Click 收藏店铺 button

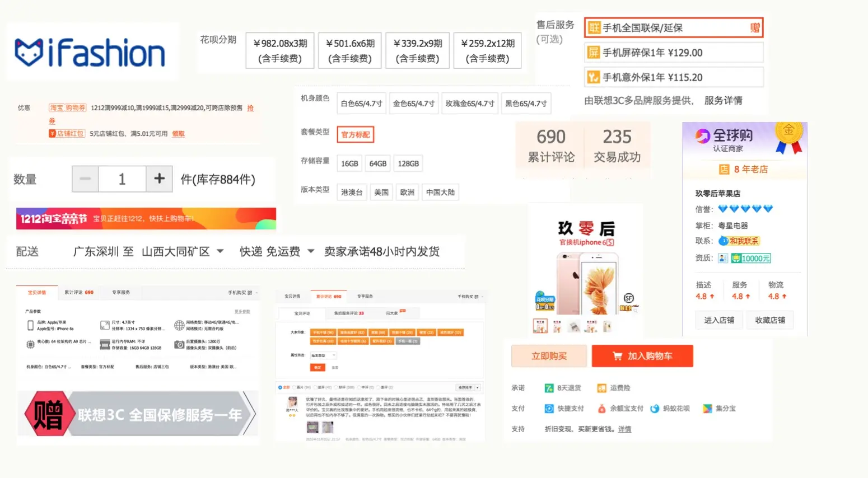[770, 320]
